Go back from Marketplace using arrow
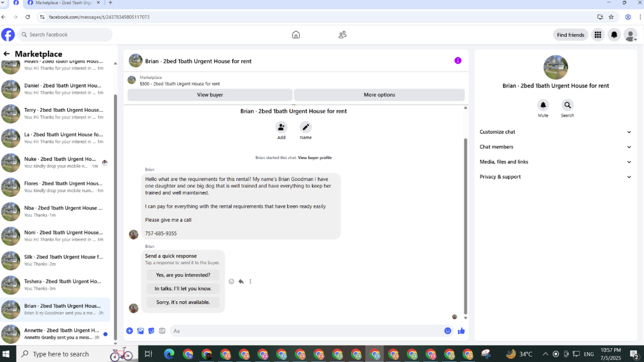 [7, 54]
